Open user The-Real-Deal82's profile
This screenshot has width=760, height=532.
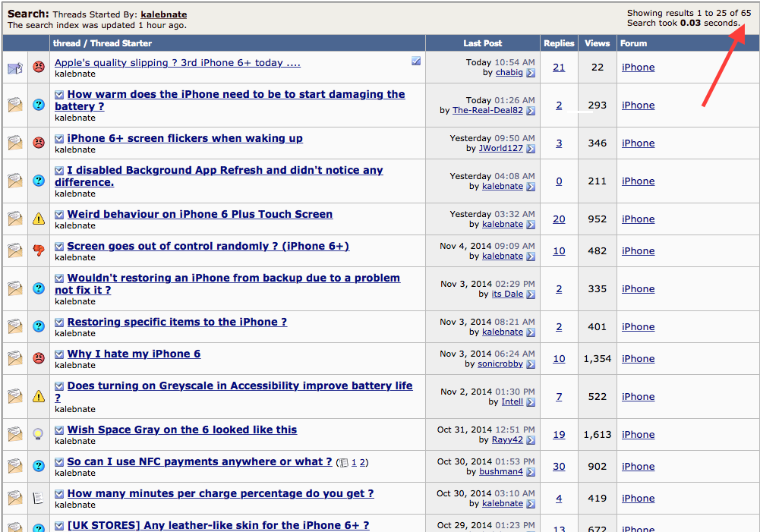pyautogui.click(x=487, y=110)
